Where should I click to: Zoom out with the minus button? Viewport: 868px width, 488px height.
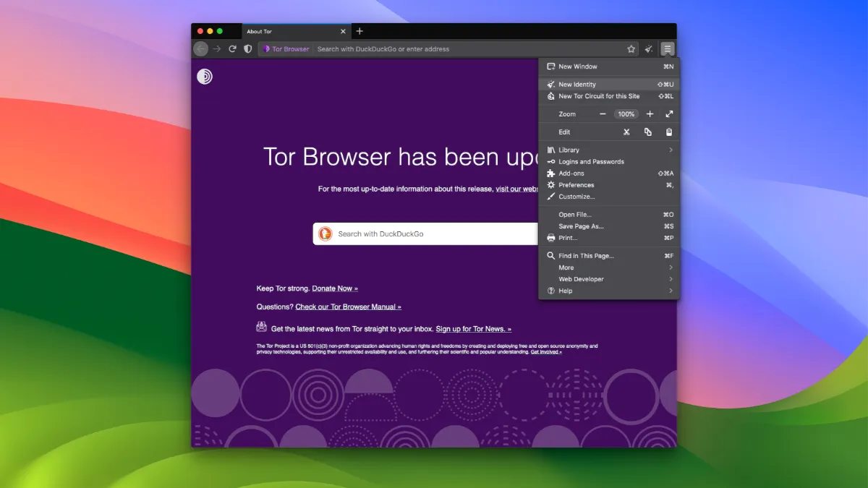[603, 114]
